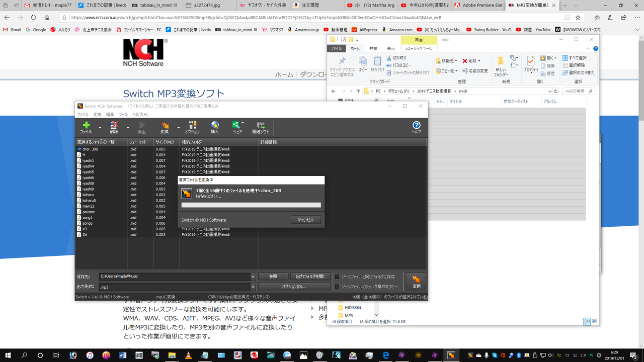Image resolution: width=644 pixels, height=362 pixels.
Task: Expand the toolbar 変換 dropdown arrow
Action: pyautogui.click(x=178, y=128)
